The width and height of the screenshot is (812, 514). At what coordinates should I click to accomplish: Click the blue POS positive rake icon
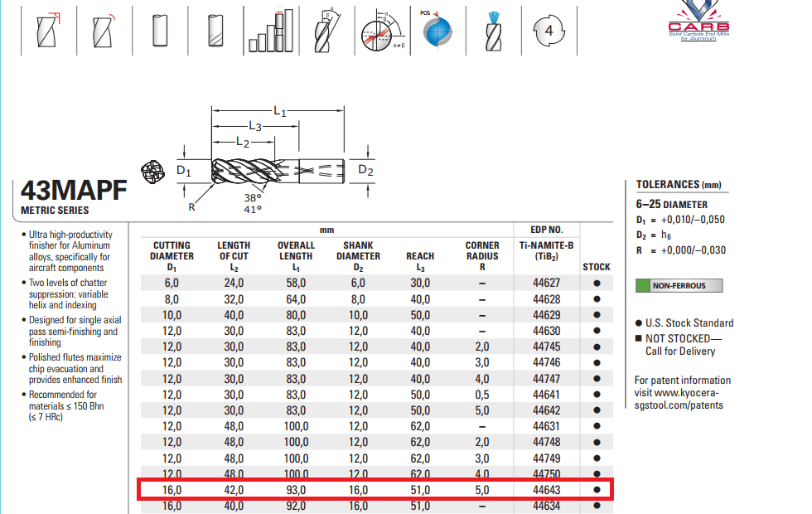[x=437, y=29]
